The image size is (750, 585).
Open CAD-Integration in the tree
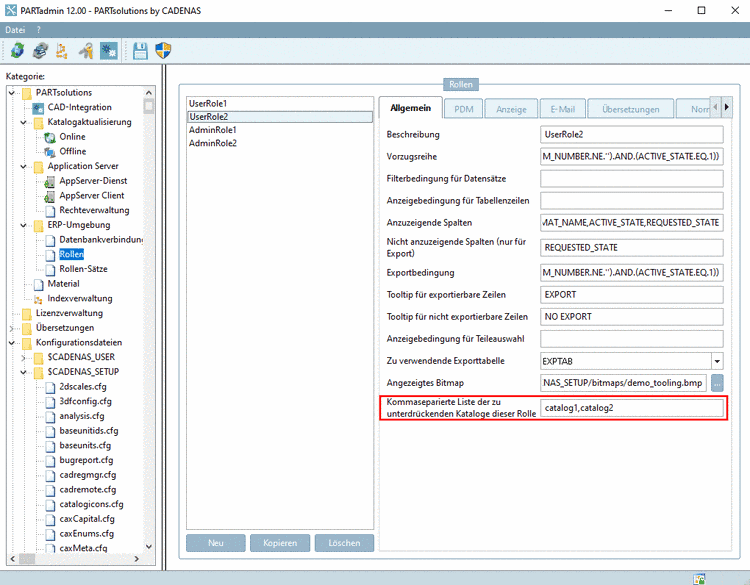[x=79, y=107]
